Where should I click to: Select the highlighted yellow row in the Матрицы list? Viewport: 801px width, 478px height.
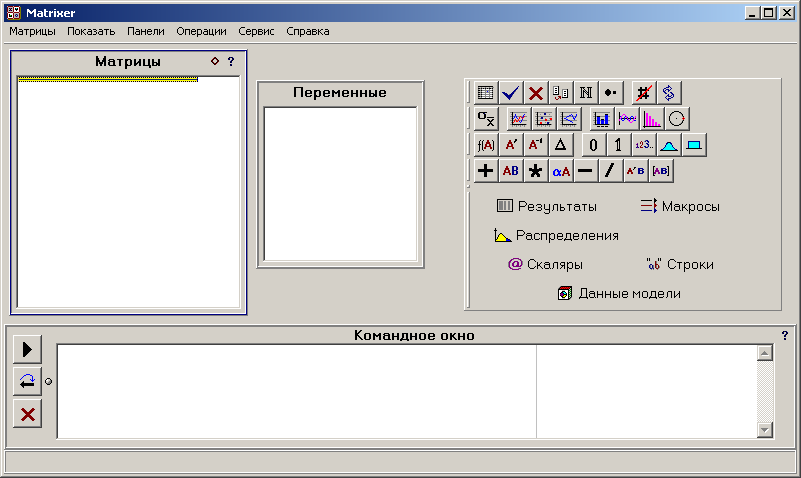click(x=108, y=79)
